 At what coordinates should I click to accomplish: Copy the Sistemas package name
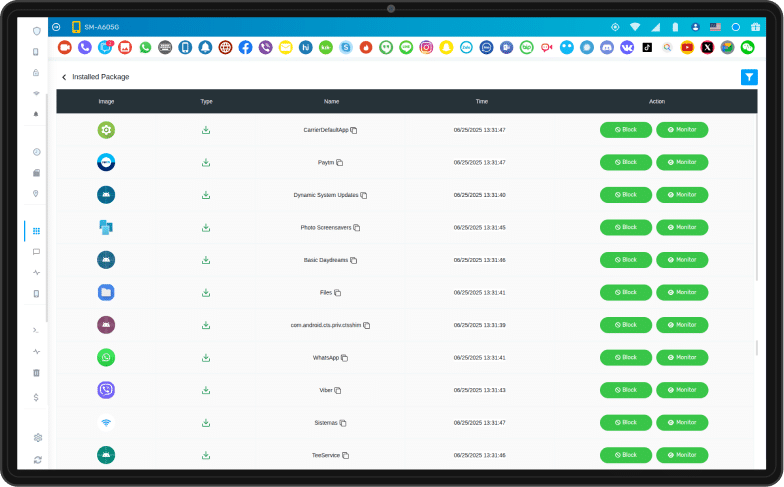[x=343, y=423]
